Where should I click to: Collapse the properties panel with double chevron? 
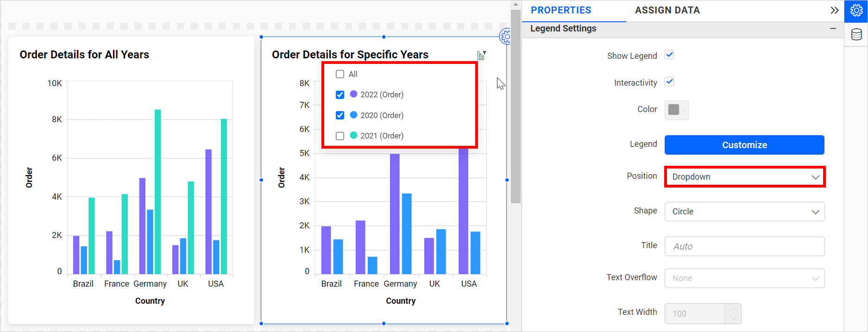[x=834, y=10]
